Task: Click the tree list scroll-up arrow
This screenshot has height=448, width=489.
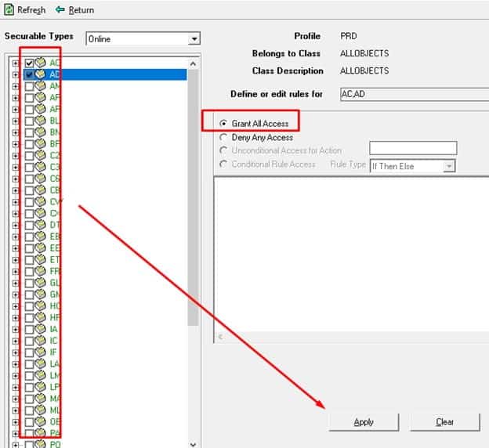Action: click(x=193, y=64)
